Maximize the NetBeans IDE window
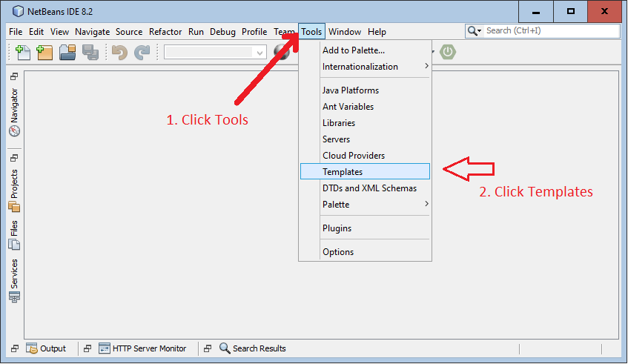 (571, 12)
